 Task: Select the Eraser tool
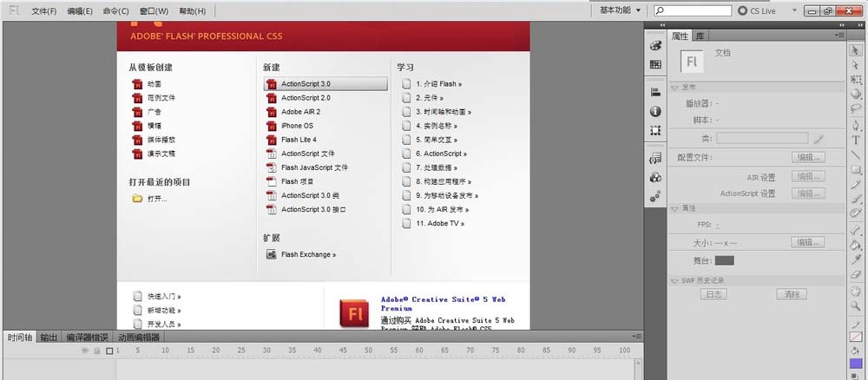[856, 274]
